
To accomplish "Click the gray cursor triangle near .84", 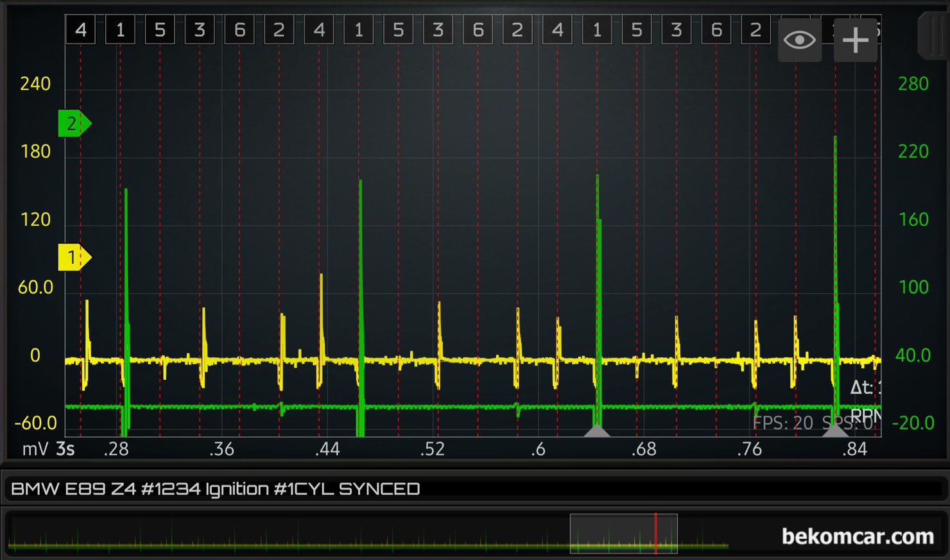I will coord(835,430).
